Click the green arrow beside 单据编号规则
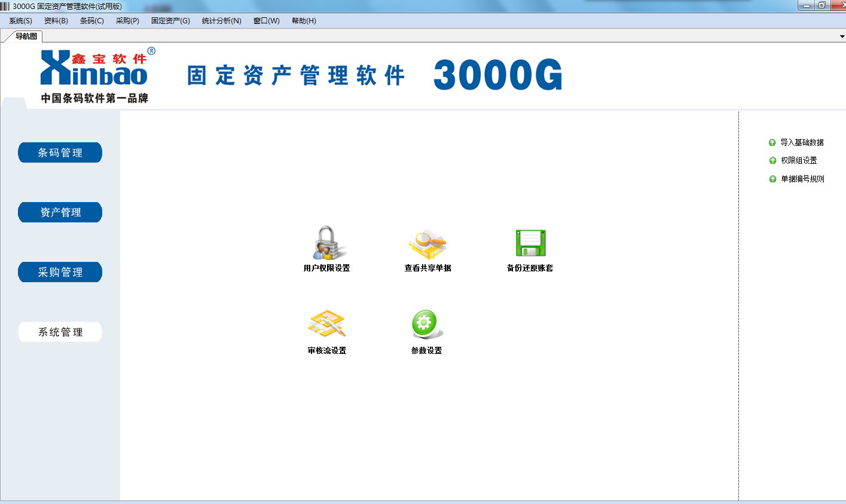Image resolution: width=846 pixels, height=504 pixels. [x=772, y=179]
